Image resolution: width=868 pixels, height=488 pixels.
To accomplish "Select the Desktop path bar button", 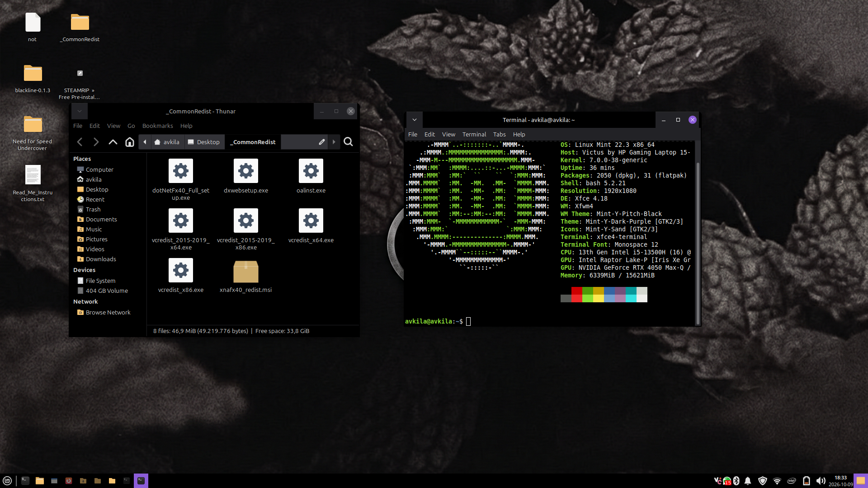I will [x=204, y=142].
